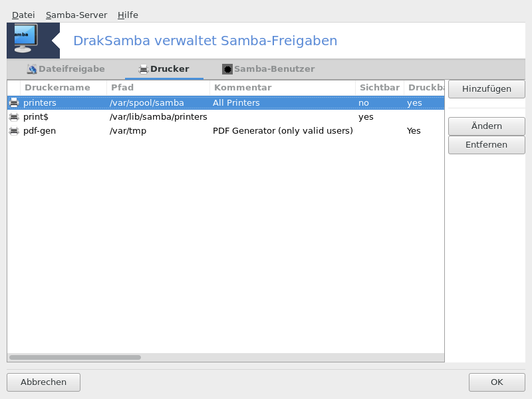
Task: Click the horizontal scrollbar thumb of the printer list
Action: coord(75,357)
